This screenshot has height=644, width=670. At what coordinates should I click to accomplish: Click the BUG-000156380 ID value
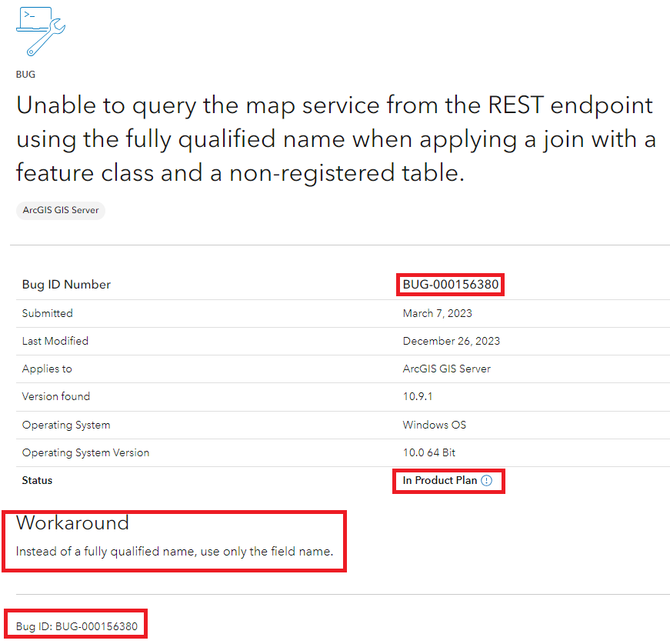[450, 285]
